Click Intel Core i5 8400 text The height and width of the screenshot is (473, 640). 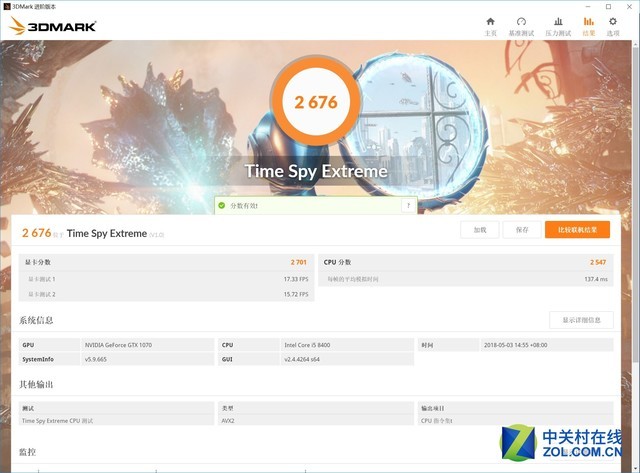click(307, 345)
